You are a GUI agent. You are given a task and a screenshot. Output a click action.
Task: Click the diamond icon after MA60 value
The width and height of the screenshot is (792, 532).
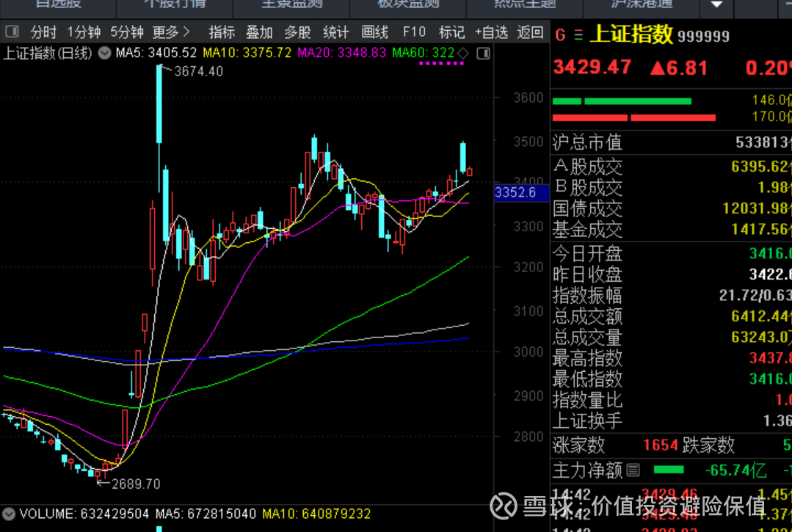coord(462,54)
